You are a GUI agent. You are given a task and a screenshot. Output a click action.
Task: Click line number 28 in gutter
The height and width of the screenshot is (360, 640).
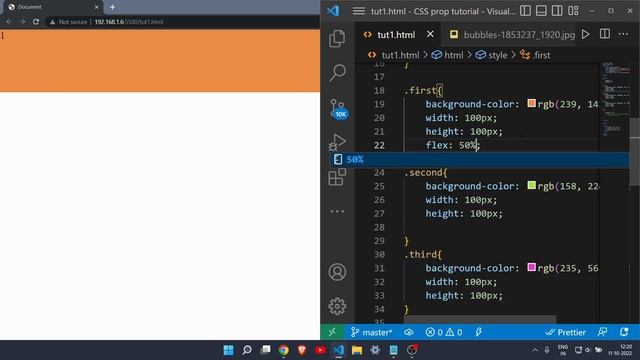tap(379, 227)
